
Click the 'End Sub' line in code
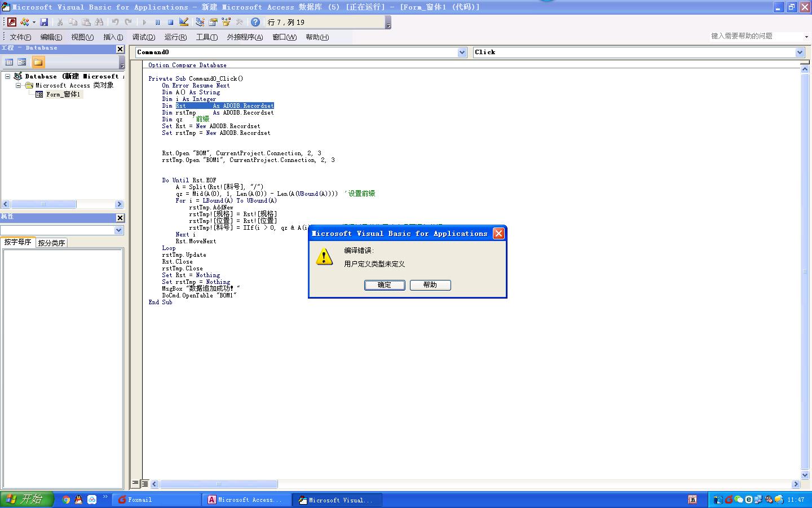tap(161, 303)
